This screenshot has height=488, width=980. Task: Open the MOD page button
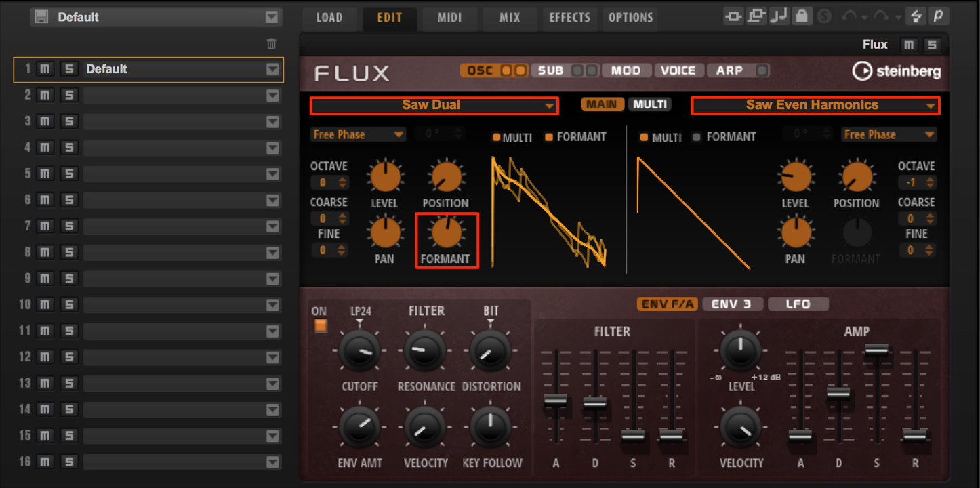[626, 70]
